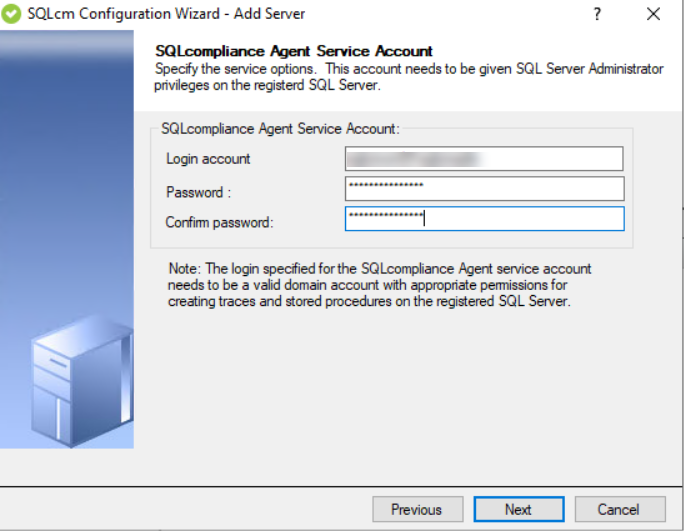The height and width of the screenshot is (531, 684).
Task: Go back with the Previous button
Action: click(417, 509)
